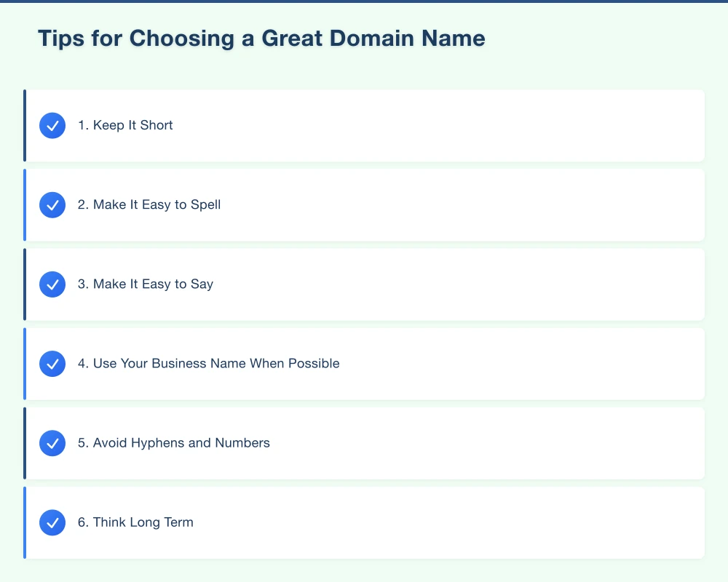This screenshot has height=582, width=728.
Task: Click the "6. Think Long Term" text
Action: coord(135,522)
